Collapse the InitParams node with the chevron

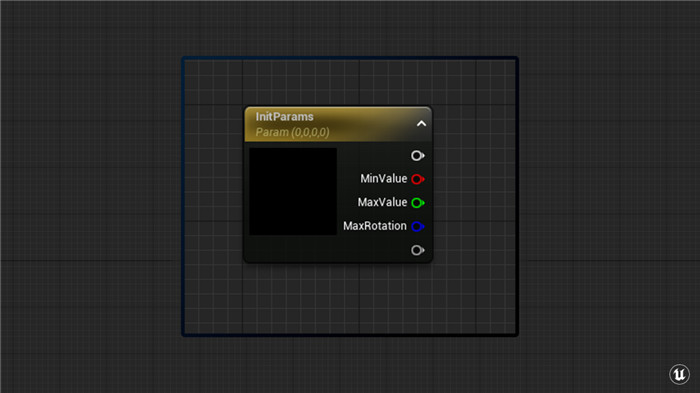pos(421,124)
